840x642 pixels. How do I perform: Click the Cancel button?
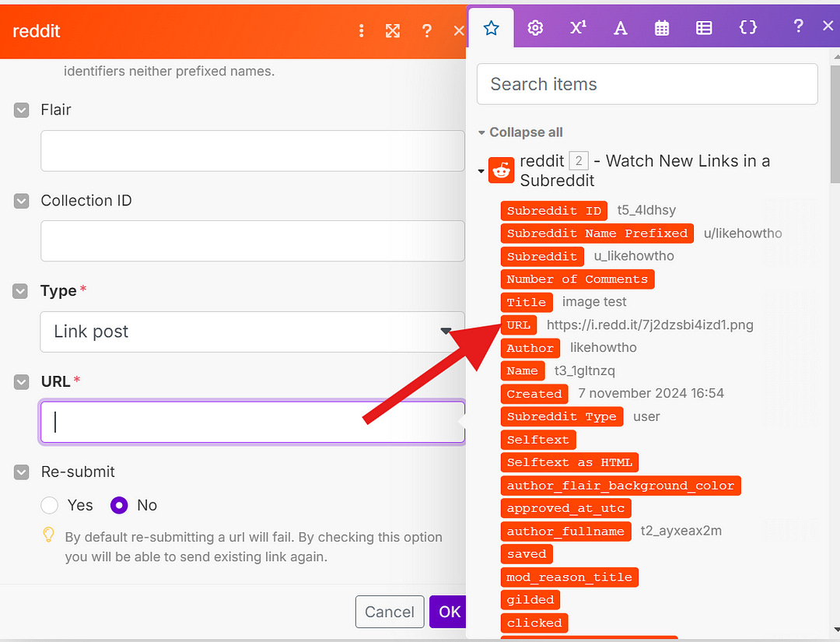click(x=390, y=612)
